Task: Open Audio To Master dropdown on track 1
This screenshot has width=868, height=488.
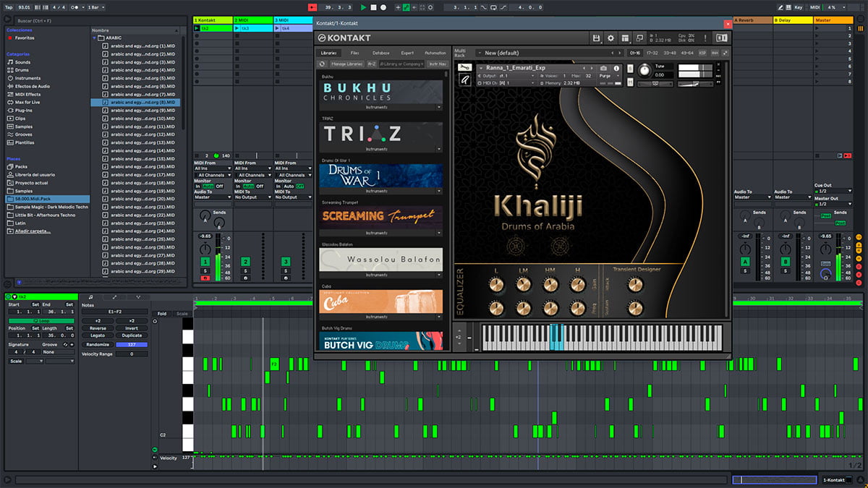Action: [213, 197]
